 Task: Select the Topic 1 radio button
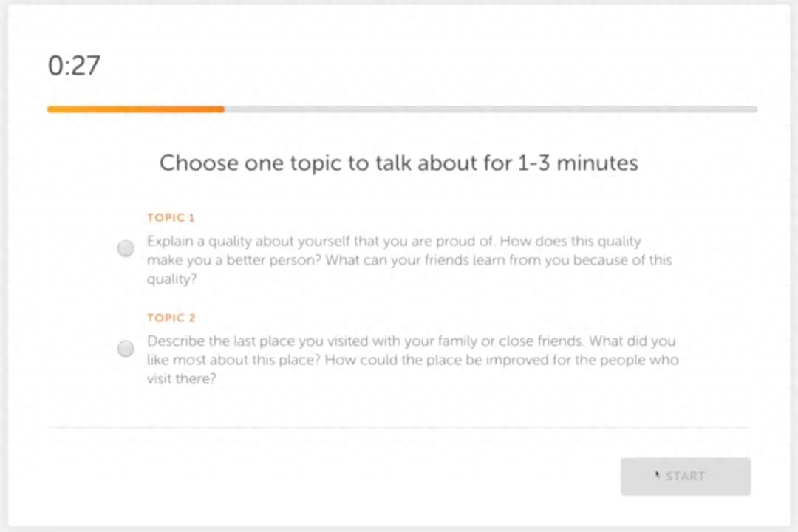click(x=126, y=248)
